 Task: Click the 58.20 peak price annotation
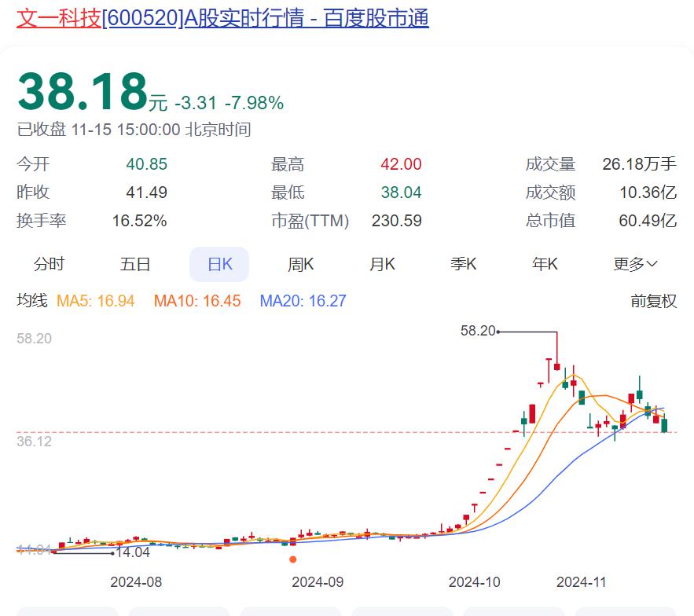(478, 331)
